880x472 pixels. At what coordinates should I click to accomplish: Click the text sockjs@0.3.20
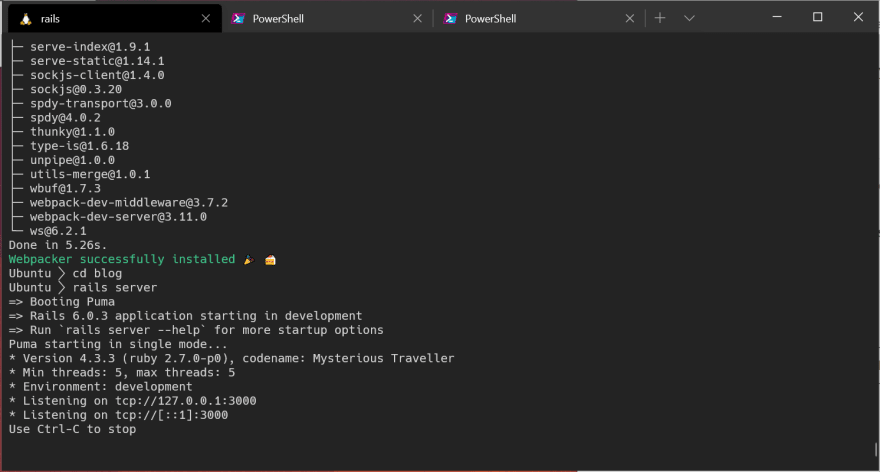(76, 89)
